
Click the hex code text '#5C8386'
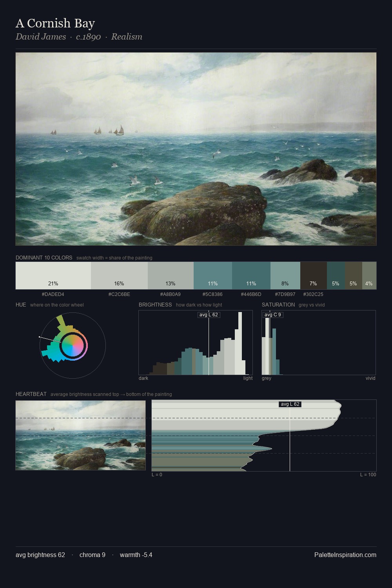pos(212,294)
